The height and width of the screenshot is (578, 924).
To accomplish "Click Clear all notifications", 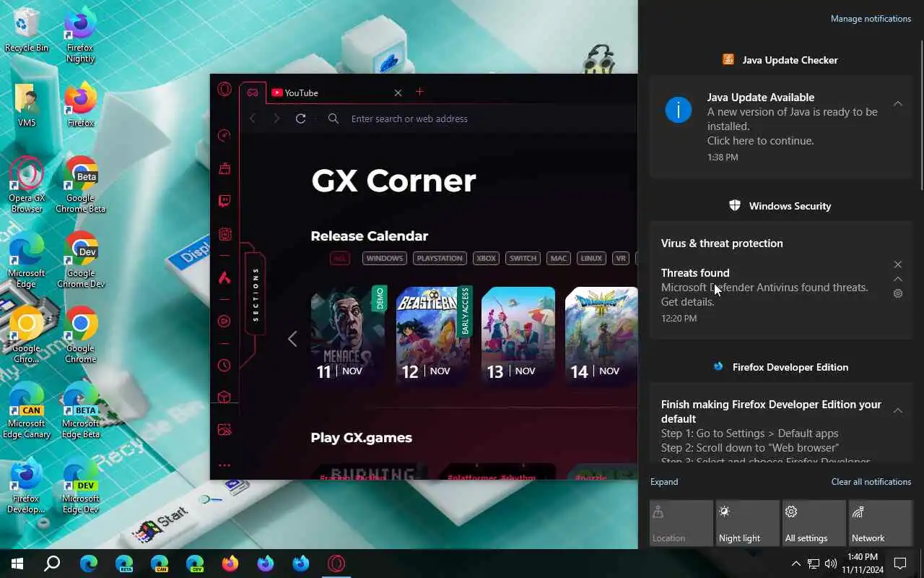I will coord(871,482).
